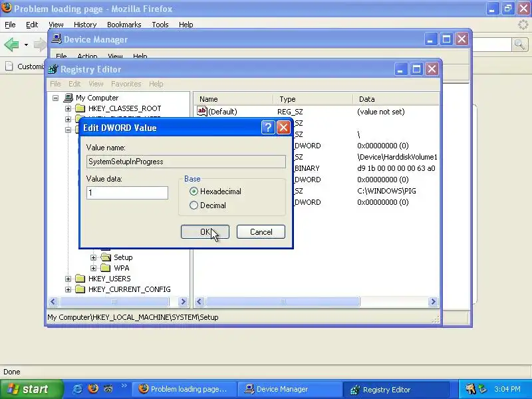
Task: Open Firefox's Bookmarks menu
Action: click(124, 25)
